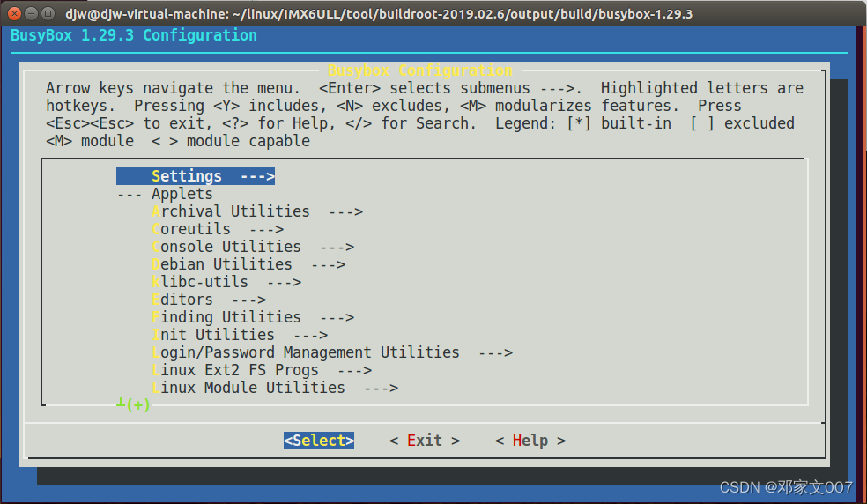This screenshot has height=504, width=867.
Task: Open Debian Utilities submenu
Action: coord(248,264)
